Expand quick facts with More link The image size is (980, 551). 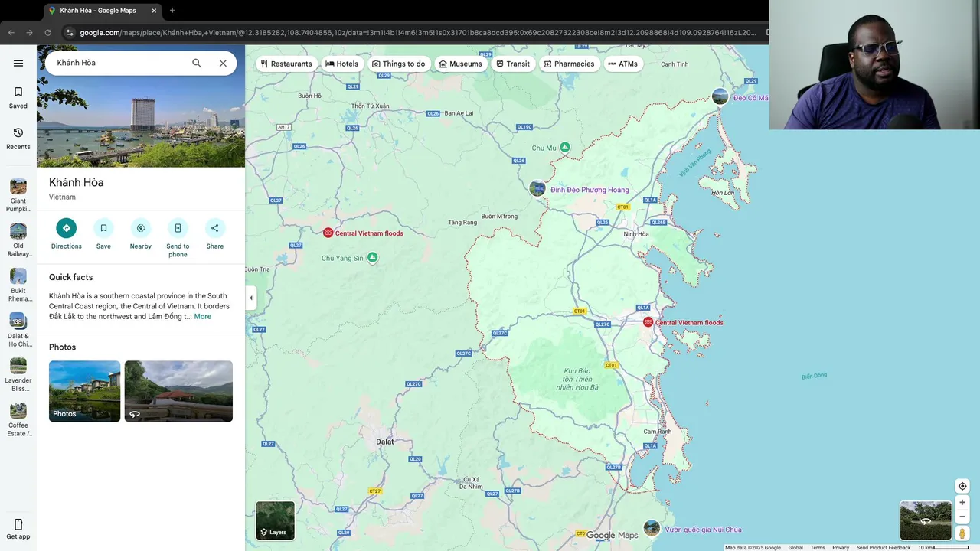(202, 317)
